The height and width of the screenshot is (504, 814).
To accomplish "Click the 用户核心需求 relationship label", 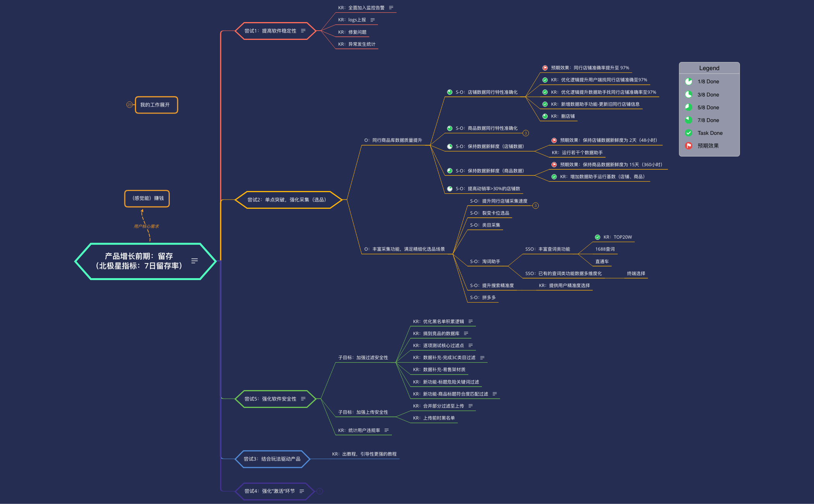I will (146, 226).
